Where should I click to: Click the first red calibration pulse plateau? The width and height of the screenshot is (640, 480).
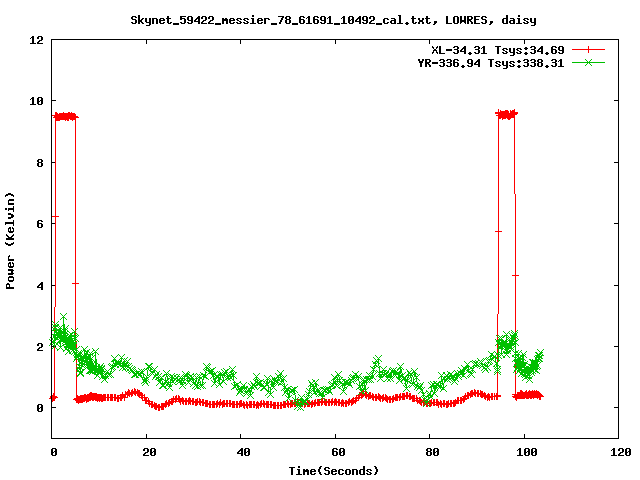point(65,117)
